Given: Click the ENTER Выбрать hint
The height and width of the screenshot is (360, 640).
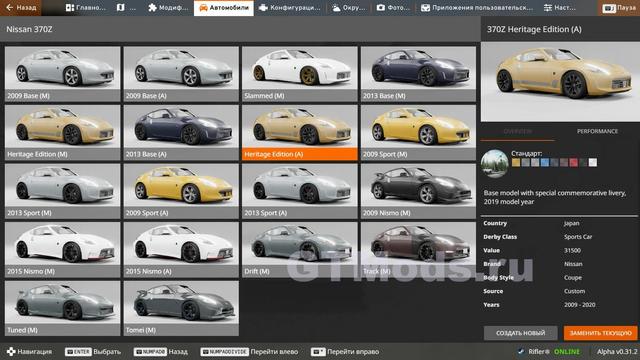Looking at the screenshot, I should [x=93, y=351].
